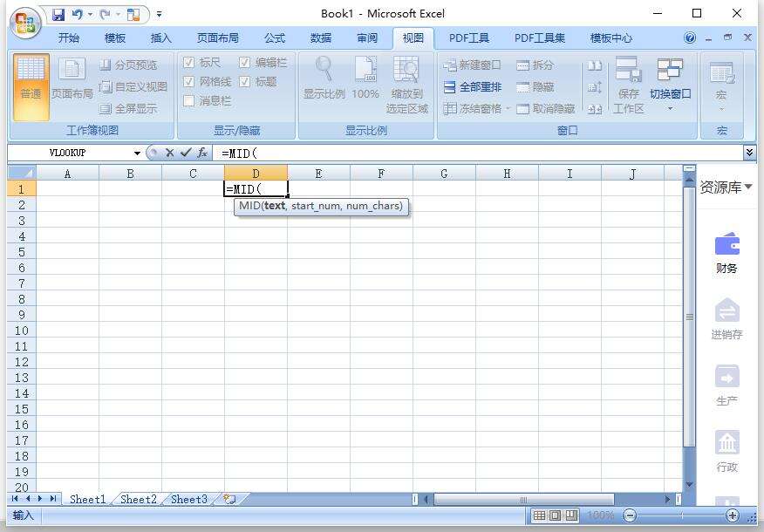764x532 pixels.
Task: Toggle Message Bar (消息栏) checkbox
Action: (x=189, y=101)
